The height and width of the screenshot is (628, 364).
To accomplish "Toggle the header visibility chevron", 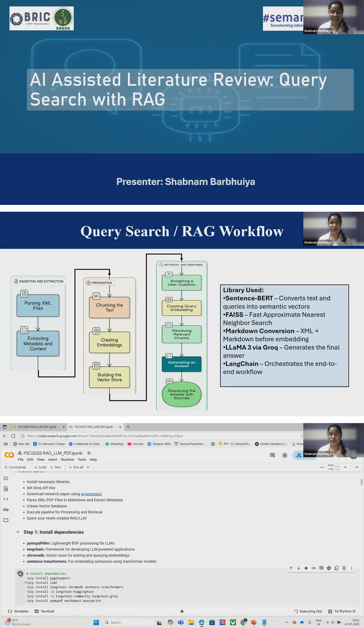I will 357,467.
